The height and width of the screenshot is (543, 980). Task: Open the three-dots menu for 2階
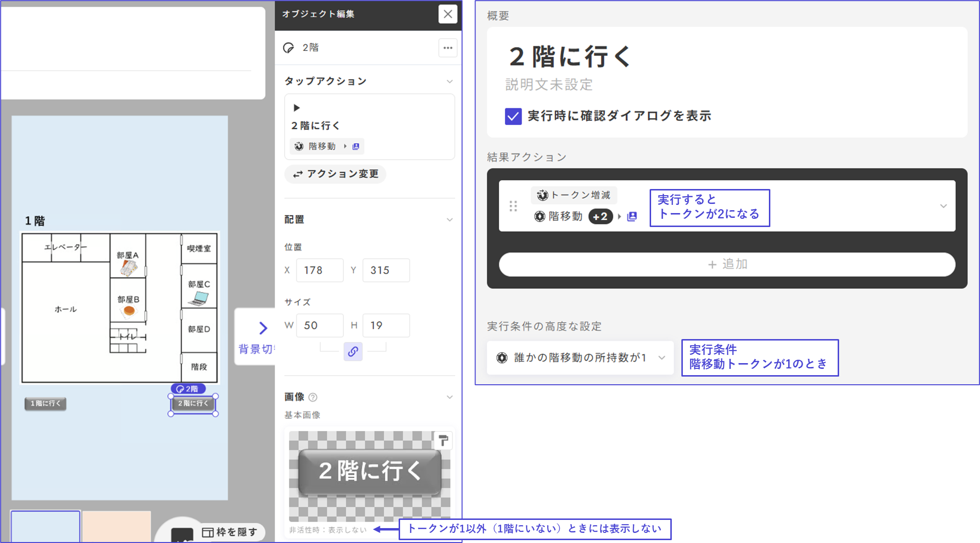coord(448,48)
